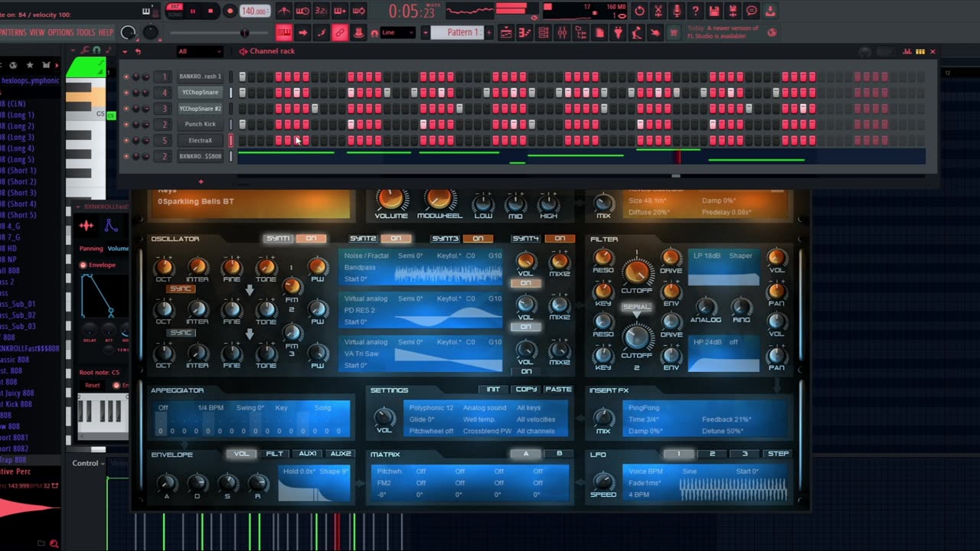The width and height of the screenshot is (980, 551).
Task: Open the browser view icon
Action: 581,32
